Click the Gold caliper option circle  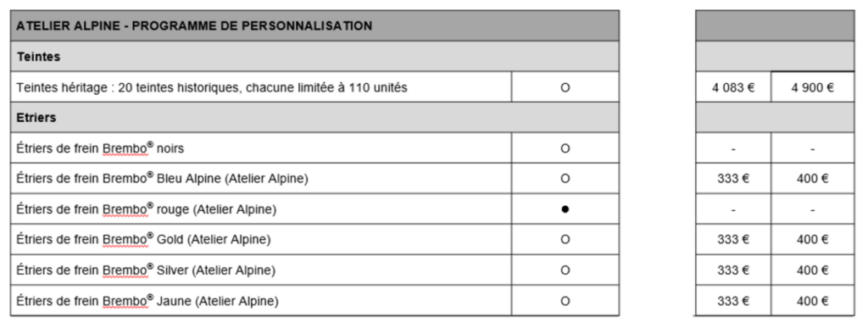(x=565, y=240)
